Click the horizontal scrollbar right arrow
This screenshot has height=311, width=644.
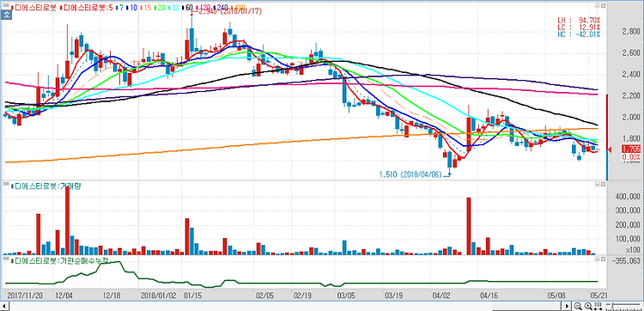click(567, 306)
